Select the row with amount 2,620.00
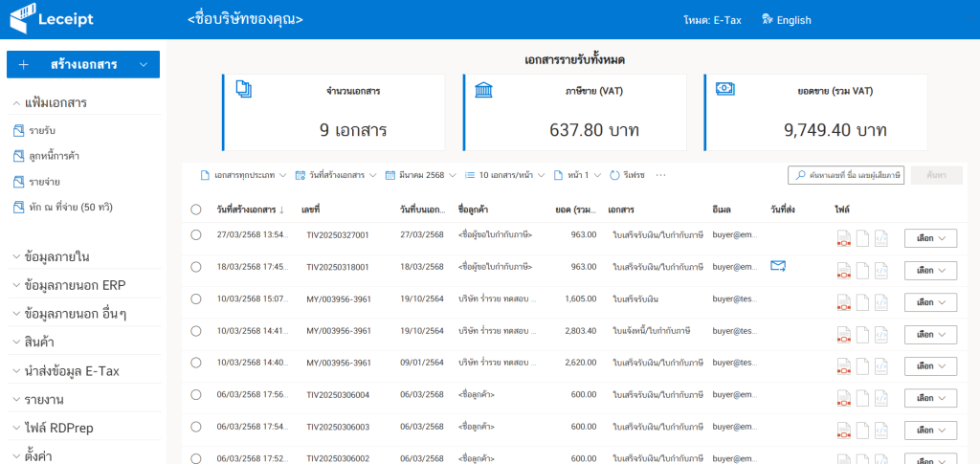Image resolution: width=980 pixels, height=464 pixels. [195, 363]
